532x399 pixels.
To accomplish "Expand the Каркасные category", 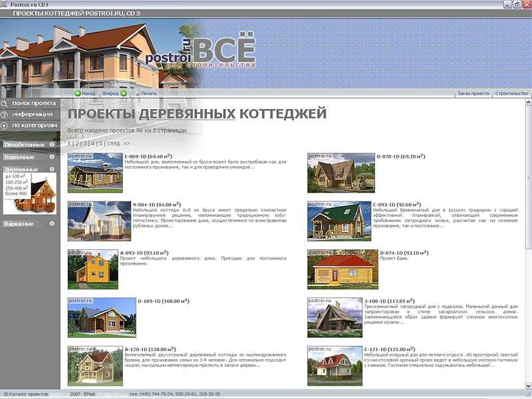I will [x=51, y=224].
